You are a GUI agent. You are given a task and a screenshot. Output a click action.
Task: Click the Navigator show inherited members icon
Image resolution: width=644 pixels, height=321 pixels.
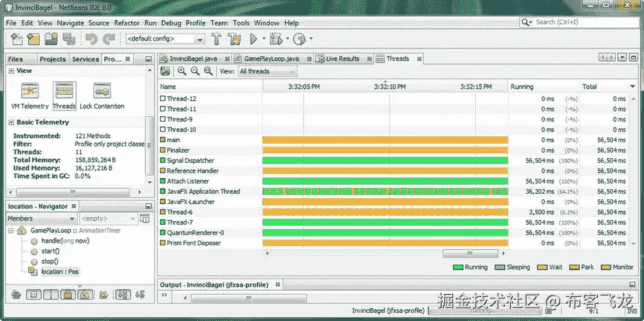click(16, 294)
